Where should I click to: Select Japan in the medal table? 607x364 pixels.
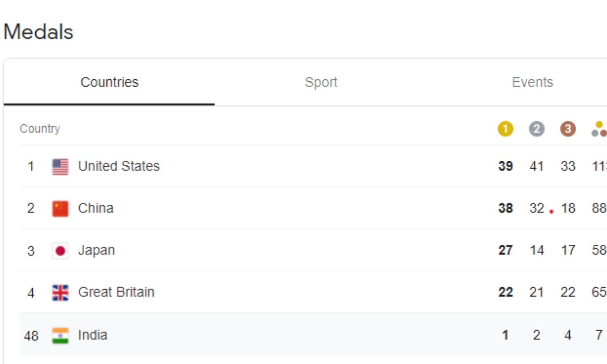click(x=96, y=250)
